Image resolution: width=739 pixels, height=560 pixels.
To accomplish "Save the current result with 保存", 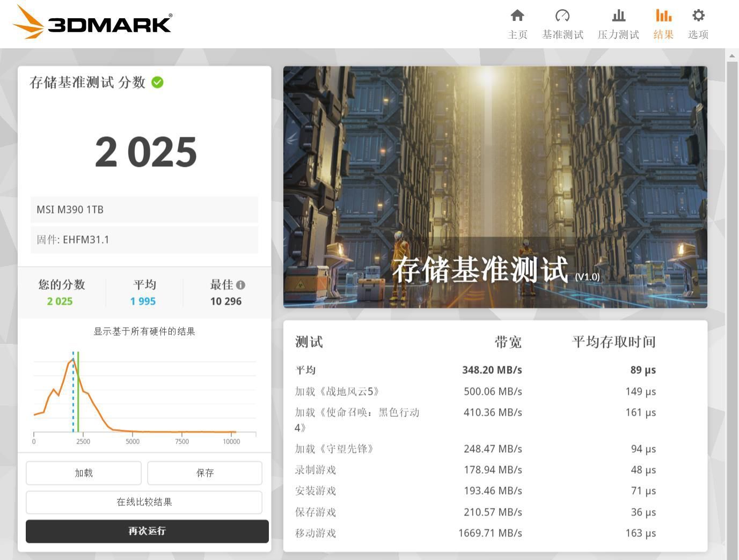I will tap(204, 473).
